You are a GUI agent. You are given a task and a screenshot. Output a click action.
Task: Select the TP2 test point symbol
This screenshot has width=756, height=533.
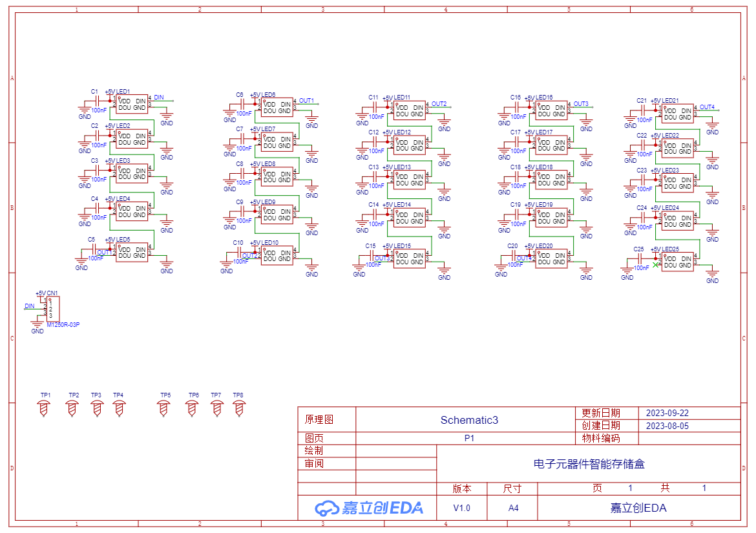(x=72, y=409)
